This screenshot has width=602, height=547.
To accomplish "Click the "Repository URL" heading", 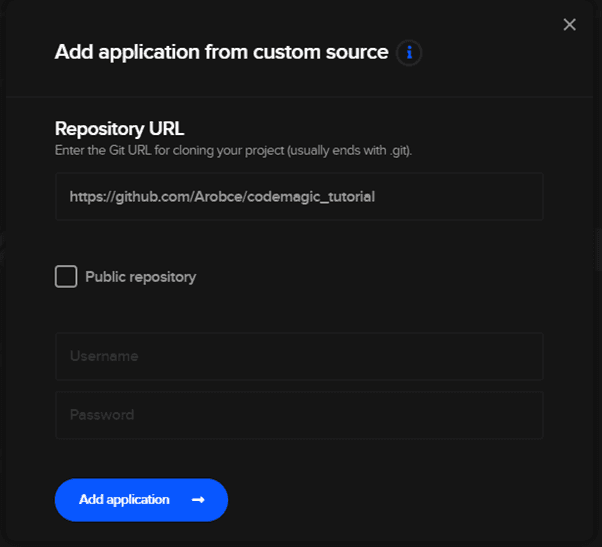I will coord(119,129).
